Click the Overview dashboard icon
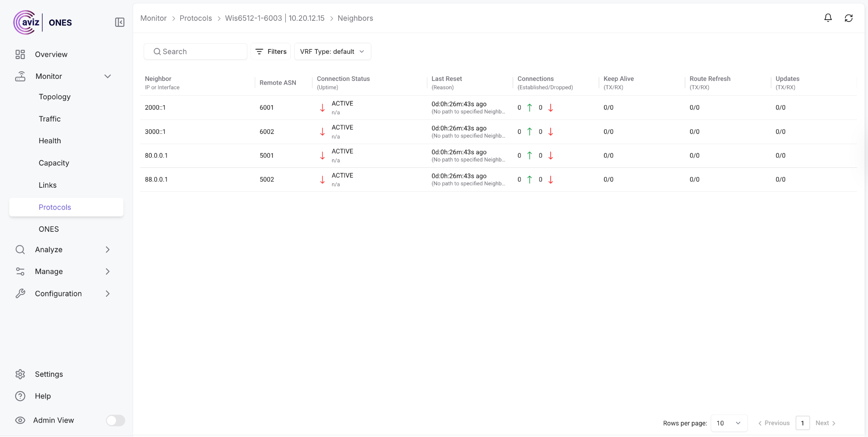The width and height of the screenshot is (868, 437). 20,54
